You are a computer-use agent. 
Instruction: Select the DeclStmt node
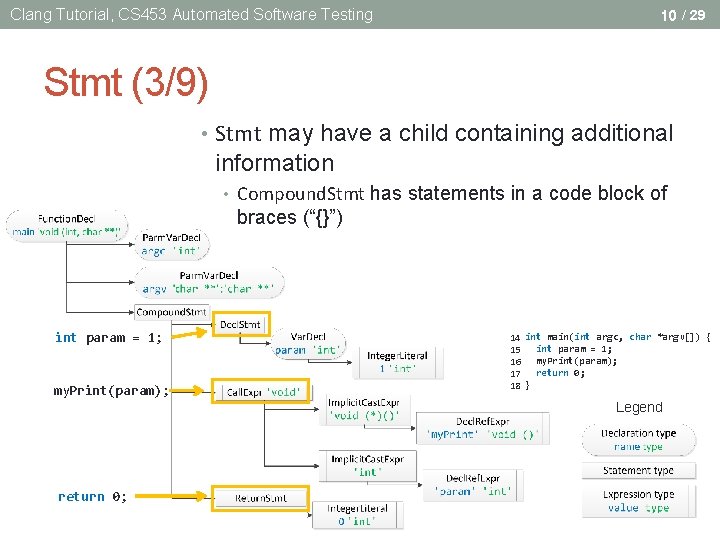click(x=241, y=325)
